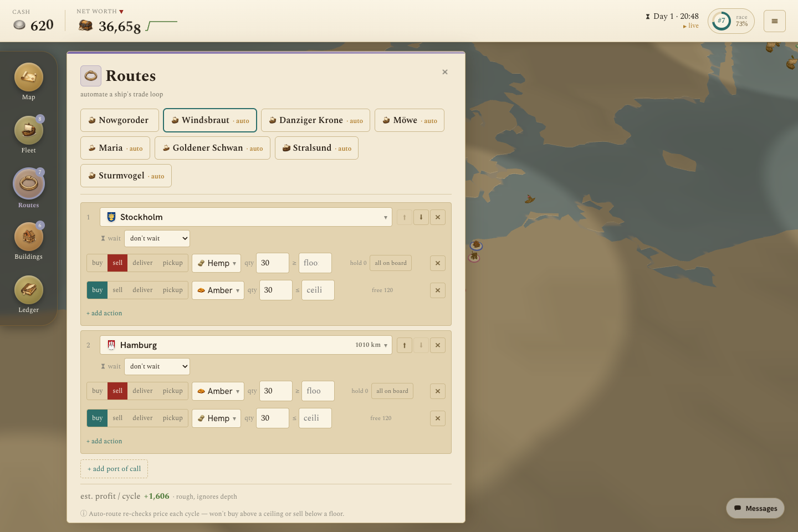This screenshot has height=532, width=798.
Task: Open Amber goods dropdown under Hamburg
Action: click(x=218, y=391)
